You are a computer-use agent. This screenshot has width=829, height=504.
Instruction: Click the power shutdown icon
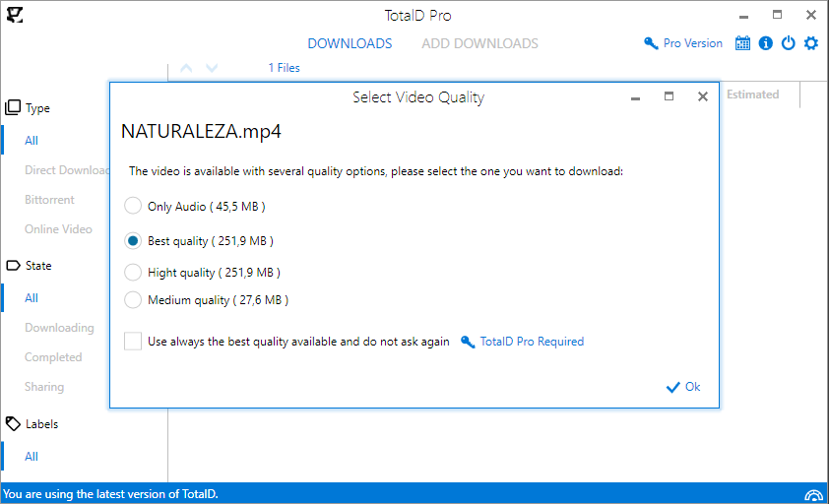click(789, 43)
